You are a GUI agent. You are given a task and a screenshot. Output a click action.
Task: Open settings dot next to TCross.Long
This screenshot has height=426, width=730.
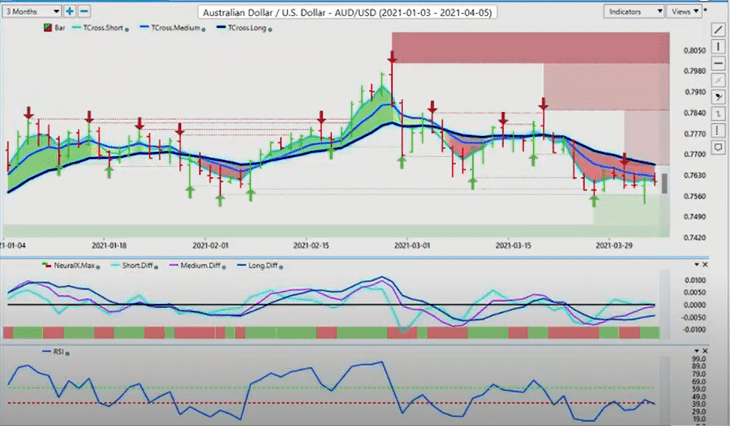270,29
